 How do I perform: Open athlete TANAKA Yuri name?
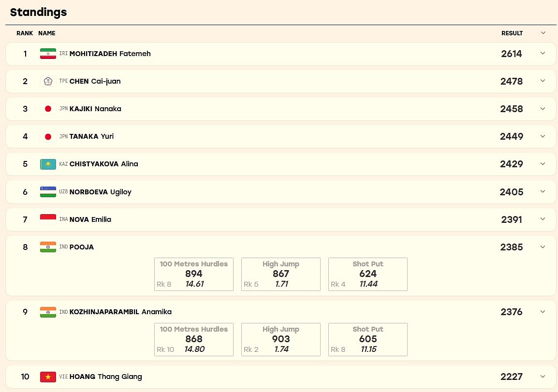pos(91,137)
